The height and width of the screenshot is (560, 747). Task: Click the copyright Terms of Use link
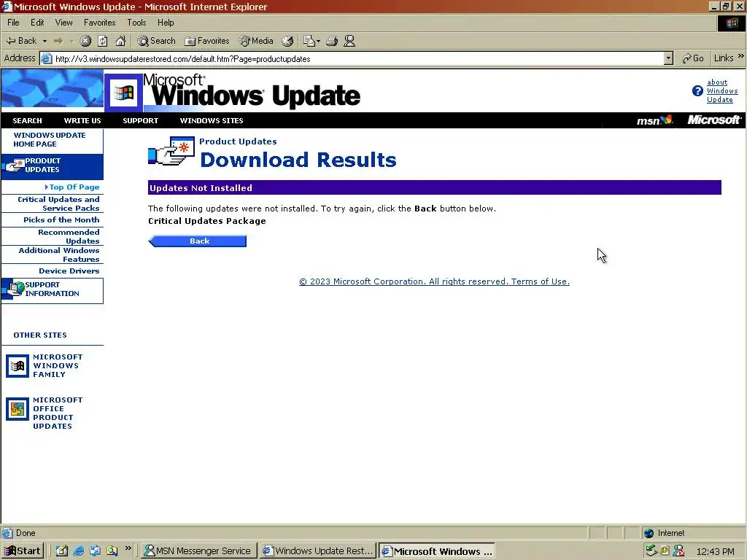click(434, 281)
